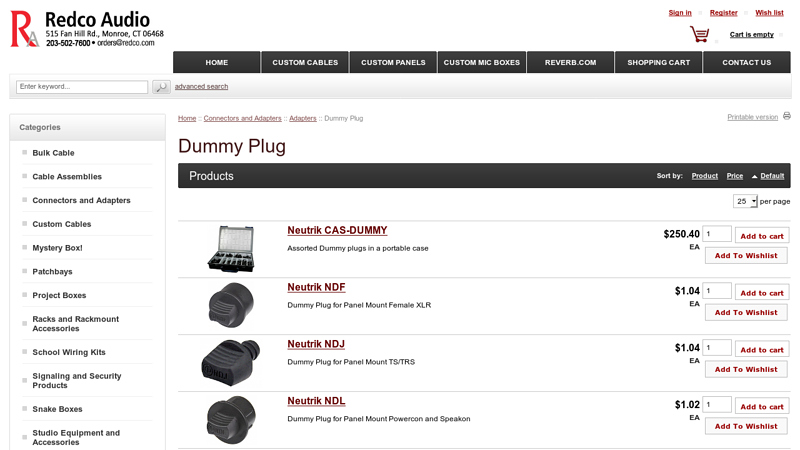Image resolution: width=800 pixels, height=450 pixels.
Task: Open Studio Equipment and Accessories category
Action: pyautogui.click(x=76, y=438)
